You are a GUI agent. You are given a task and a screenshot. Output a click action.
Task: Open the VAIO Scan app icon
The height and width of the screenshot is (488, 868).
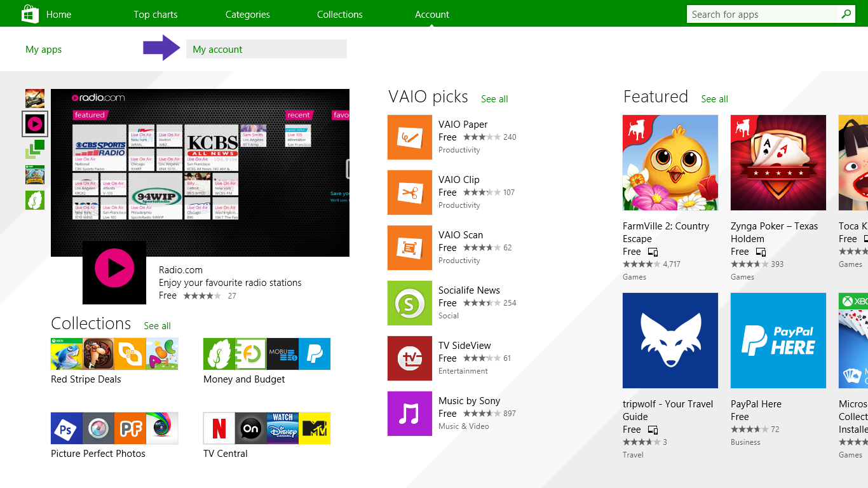click(x=410, y=248)
